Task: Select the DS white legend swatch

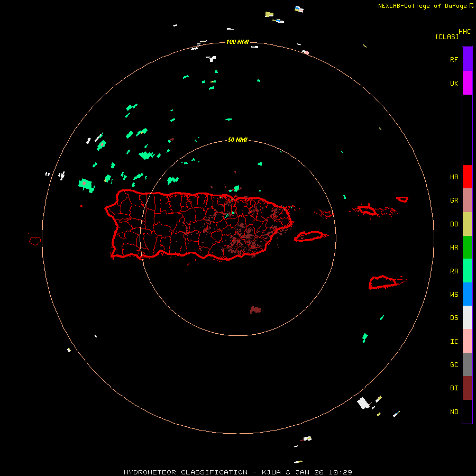Action: (x=467, y=317)
